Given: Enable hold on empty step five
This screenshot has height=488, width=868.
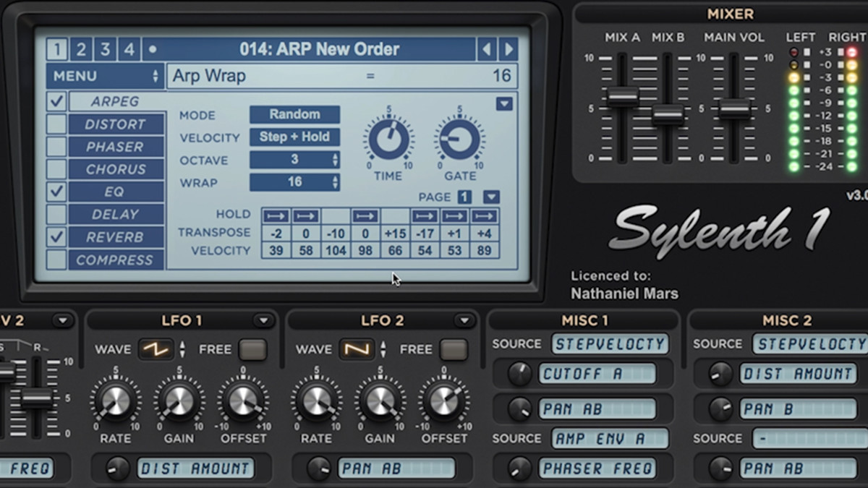Looking at the screenshot, I should 396,215.
